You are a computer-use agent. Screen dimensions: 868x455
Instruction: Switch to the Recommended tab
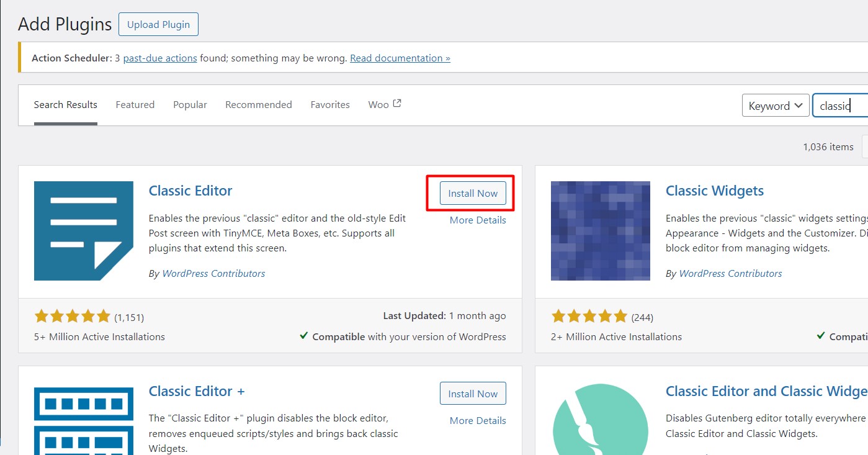click(x=259, y=104)
